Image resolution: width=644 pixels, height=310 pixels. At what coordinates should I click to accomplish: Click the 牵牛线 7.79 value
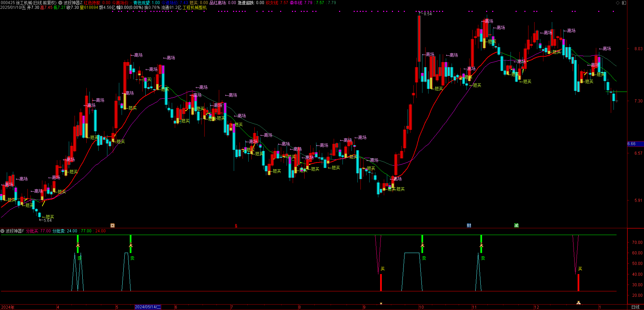coord(301,3)
